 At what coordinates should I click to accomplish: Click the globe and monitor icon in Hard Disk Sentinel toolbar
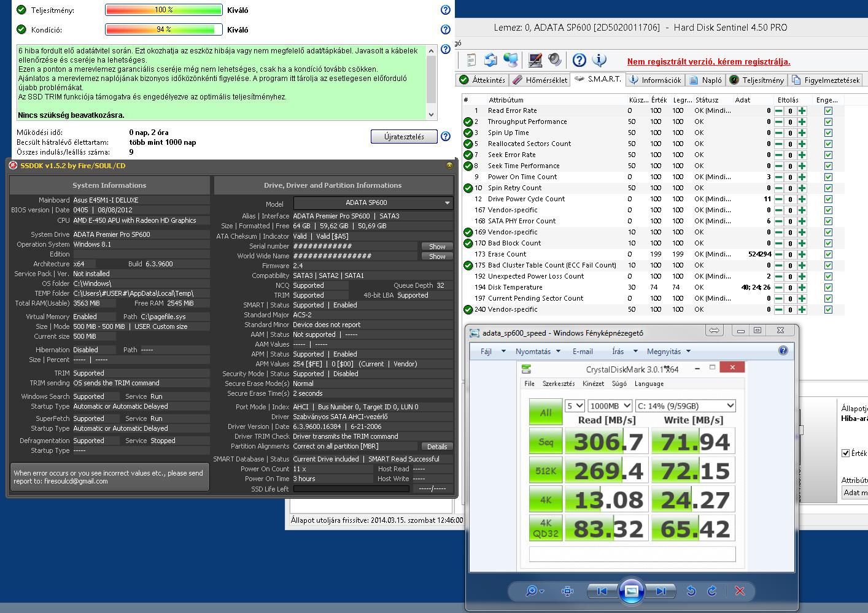tap(510, 60)
